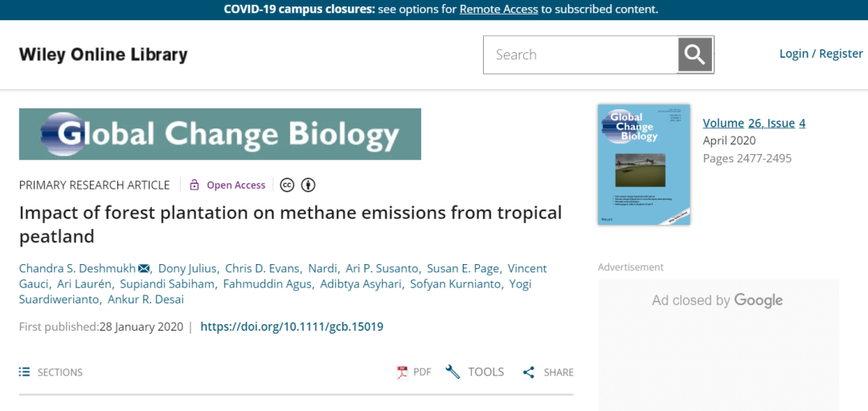
Task: Click the envelope icon beside Chandra S. Deshmukh
Action: [x=144, y=268]
